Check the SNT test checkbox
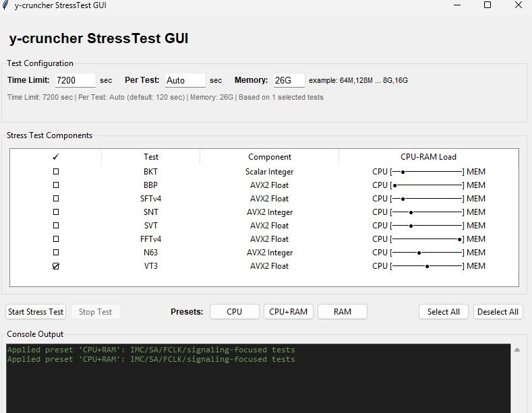532x413 pixels. [x=56, y=212]
